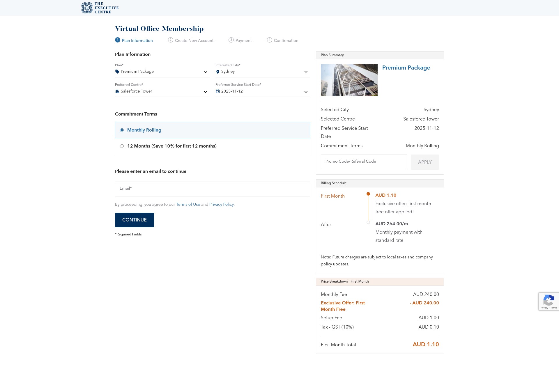The width and height of the screenshot is (559, 392).
Task: Click the Premium Package title in summary
Action: pyautogui.click(x=406, y=68)
